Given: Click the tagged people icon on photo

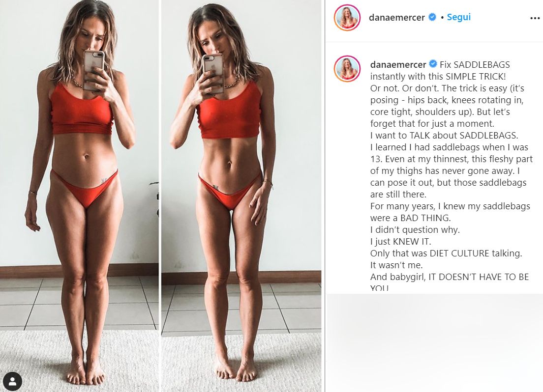Looking at the screenshot, I should 12,382.
